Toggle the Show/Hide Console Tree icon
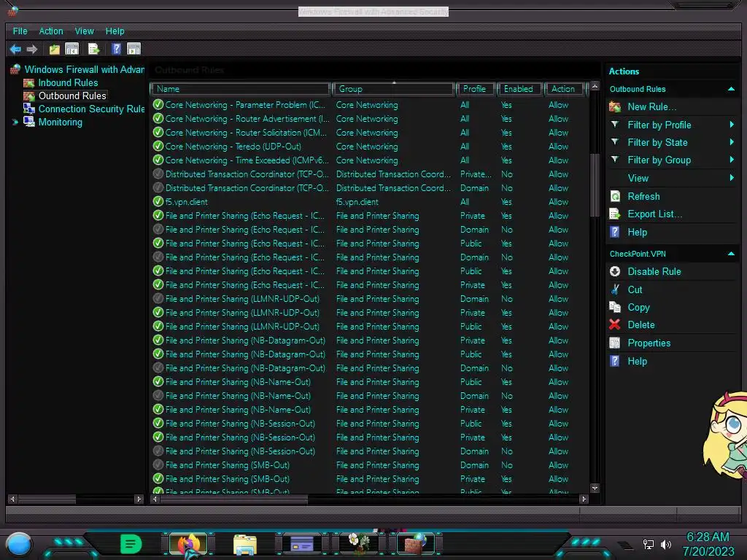747x560 pixels. 72,49
